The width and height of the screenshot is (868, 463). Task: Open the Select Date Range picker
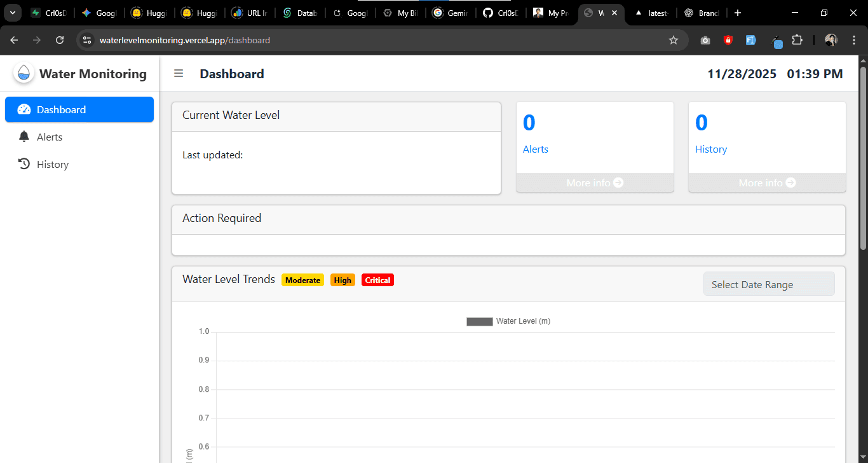(769, 284)
